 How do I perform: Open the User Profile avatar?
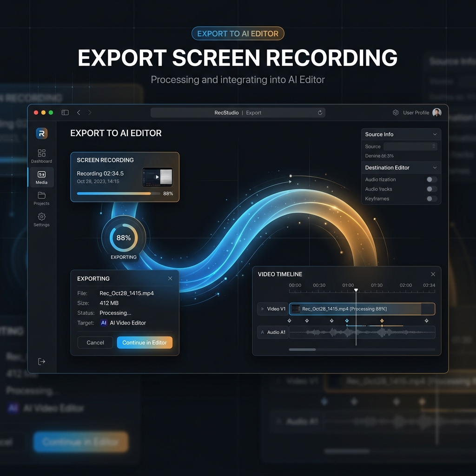(x=437, y=112)
